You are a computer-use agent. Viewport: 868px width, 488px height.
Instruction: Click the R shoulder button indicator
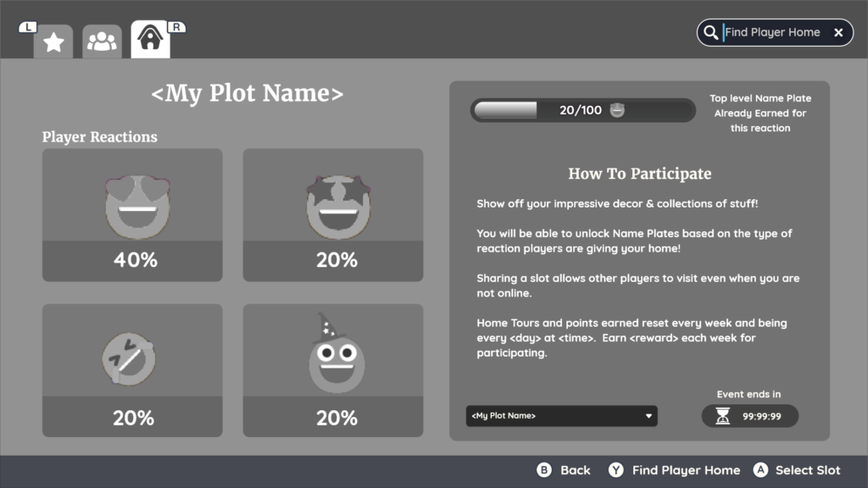click(x=176, y=26)
